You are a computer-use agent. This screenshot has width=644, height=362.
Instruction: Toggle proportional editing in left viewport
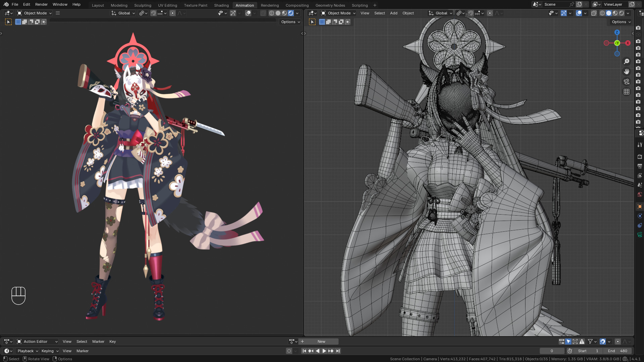172,13
